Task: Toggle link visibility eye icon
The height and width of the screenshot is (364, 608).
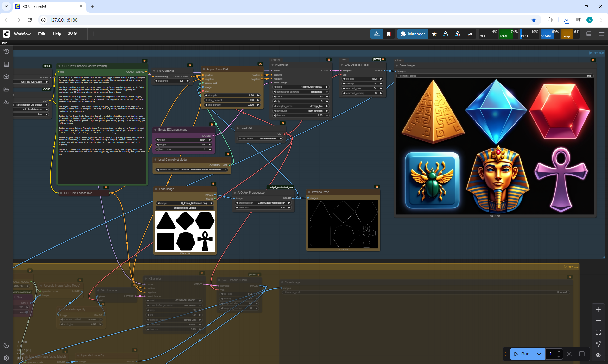Action: (598, 355)
